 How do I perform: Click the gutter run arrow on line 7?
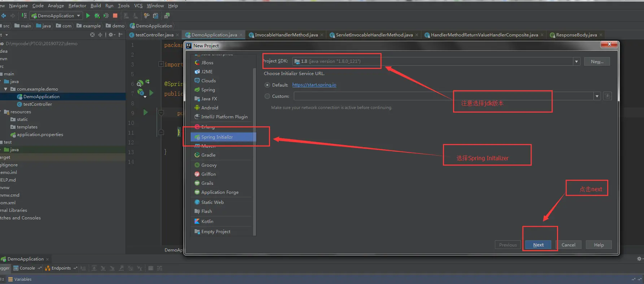tap(151, 93)
